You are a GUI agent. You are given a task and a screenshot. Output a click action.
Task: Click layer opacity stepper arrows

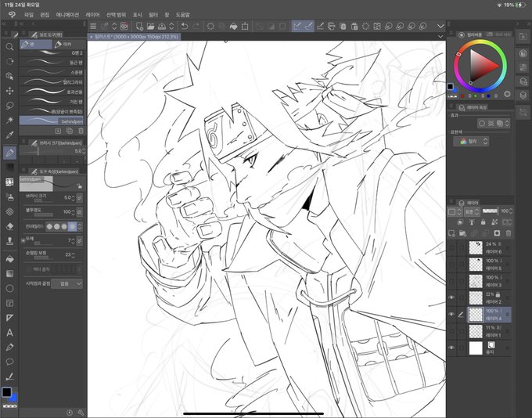click(x=511, y=211)
